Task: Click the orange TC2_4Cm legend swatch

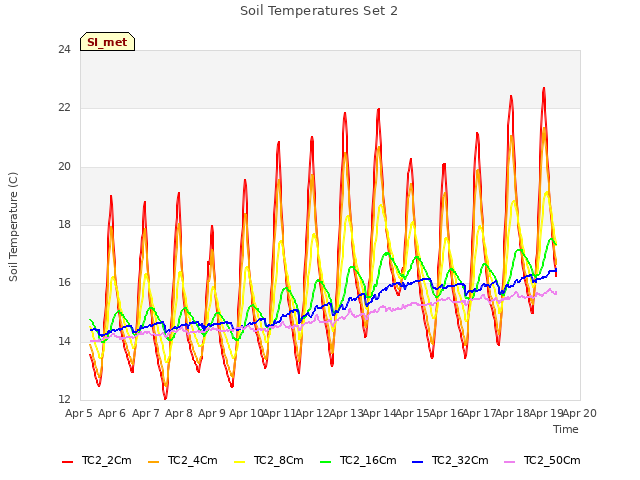Action: [x=153, y=462]
